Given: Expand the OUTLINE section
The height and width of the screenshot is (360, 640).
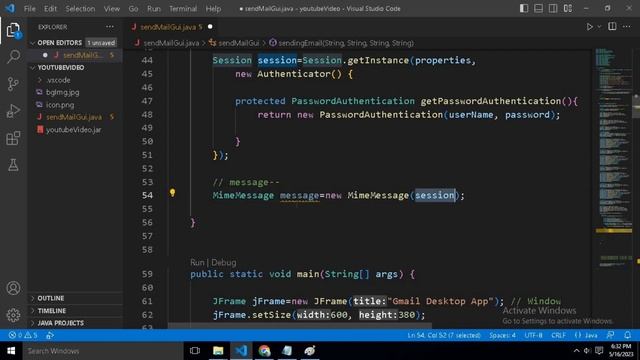Looking at the screenshot, I should click(x=51, y=298).
